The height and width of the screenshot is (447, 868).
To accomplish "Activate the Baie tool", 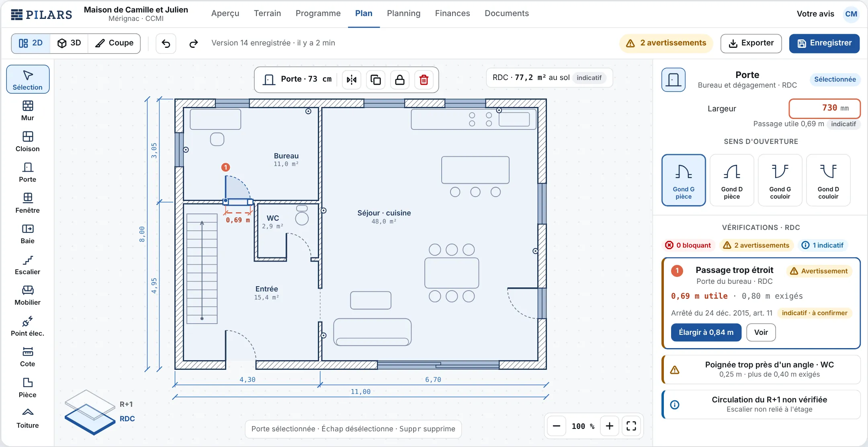I will (28, 234).
